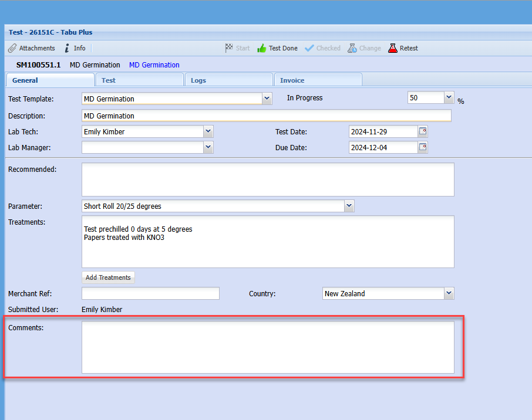The width and height of the screenshot is (532, 420).
Task: Open the progress percentage dropdown
Action: (449, 98)
